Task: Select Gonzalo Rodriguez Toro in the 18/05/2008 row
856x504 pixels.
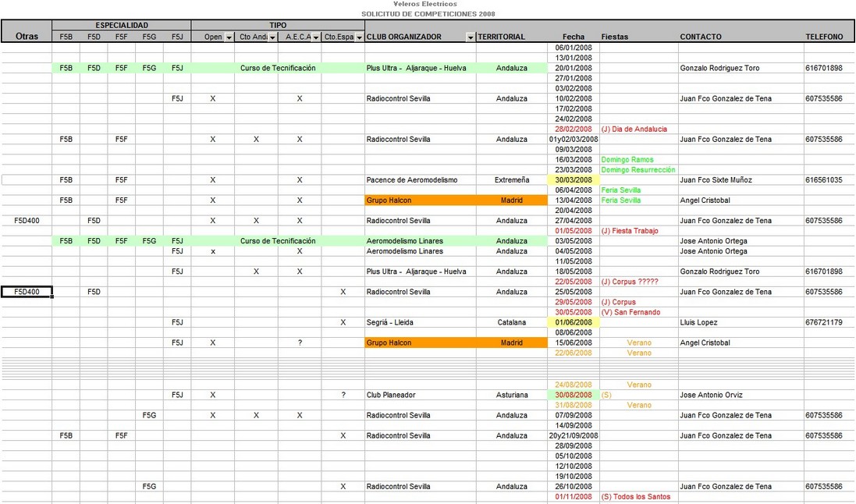Action: point(741,272)
